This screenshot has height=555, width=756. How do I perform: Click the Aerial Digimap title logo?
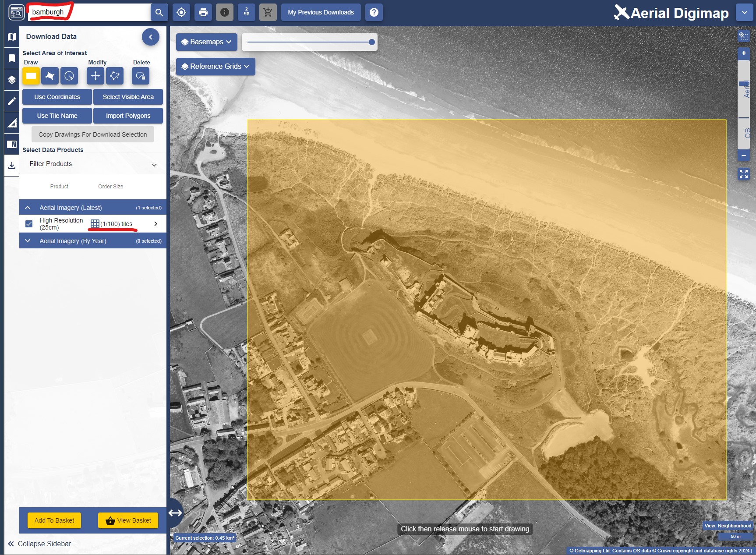tap(671, 13)
